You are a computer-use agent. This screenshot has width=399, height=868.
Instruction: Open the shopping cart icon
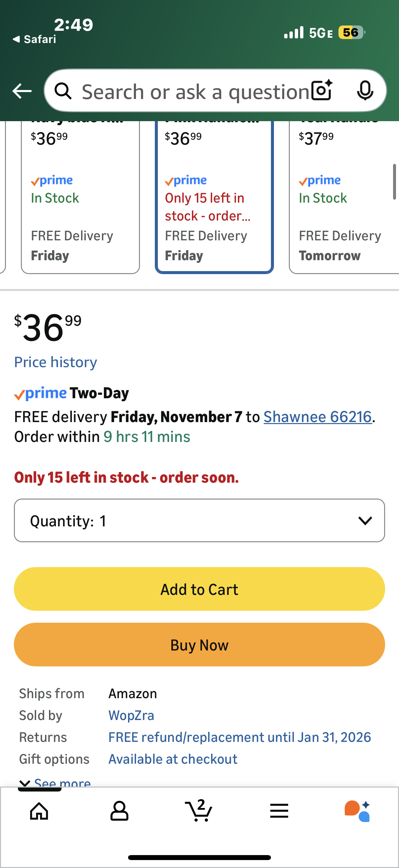(x=199, y=810)
